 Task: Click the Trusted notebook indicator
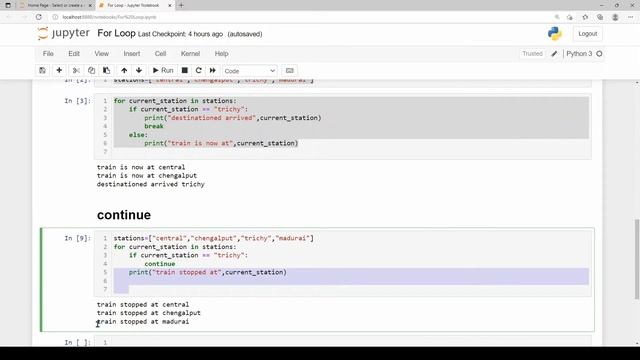(x=532, y=53)
